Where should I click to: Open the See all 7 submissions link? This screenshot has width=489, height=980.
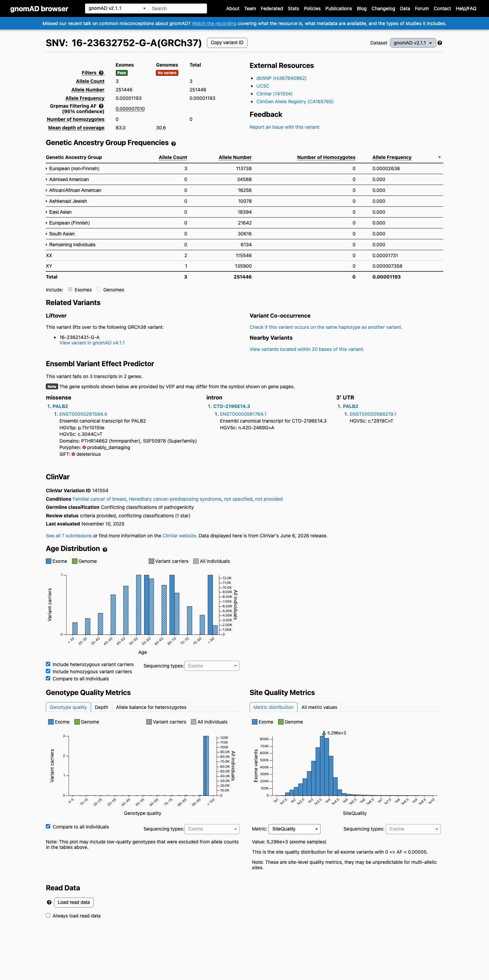(69, 536)
